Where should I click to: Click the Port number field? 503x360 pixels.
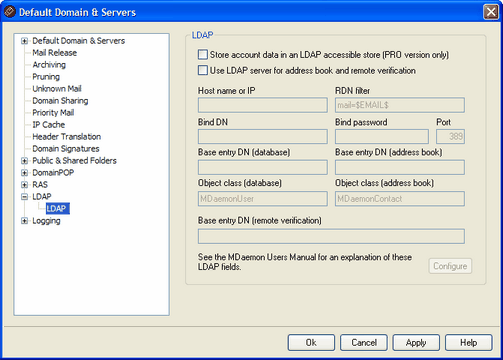[x=450, y=136]
